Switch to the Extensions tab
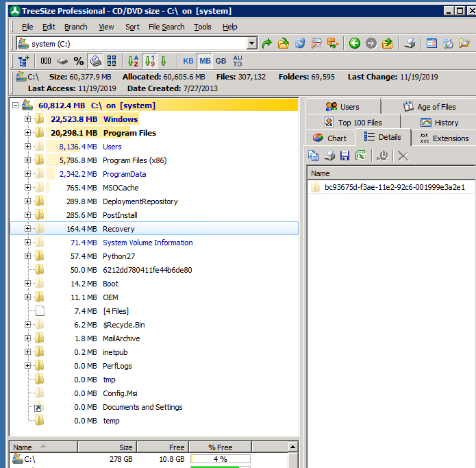Screen dimensions: 476x468 pos(444,138)
